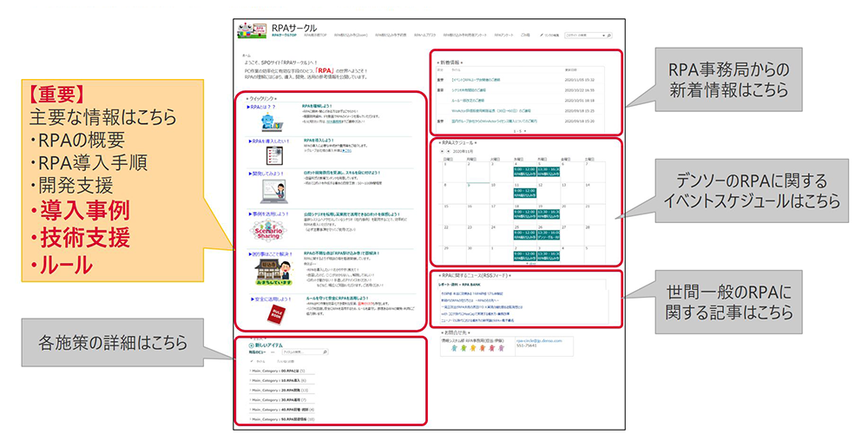Open the blue robot RPAとは illustration
Screen dimensions: 868x434
271,122
